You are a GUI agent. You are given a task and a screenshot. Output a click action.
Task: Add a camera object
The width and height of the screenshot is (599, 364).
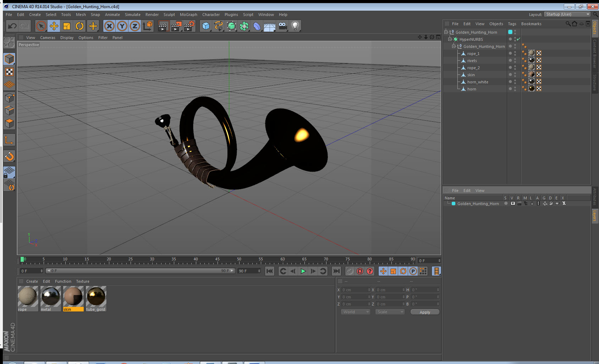[282, 26]
